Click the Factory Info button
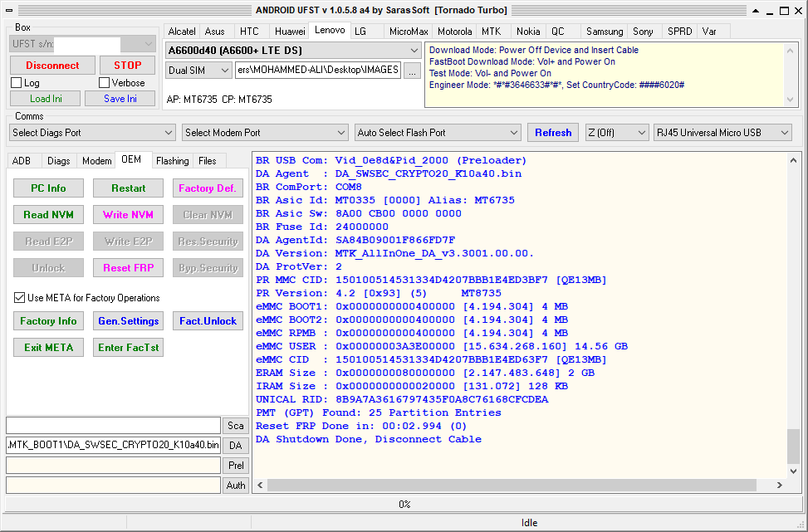The width and height of the screenshot is (808, 532). point(48,321)
